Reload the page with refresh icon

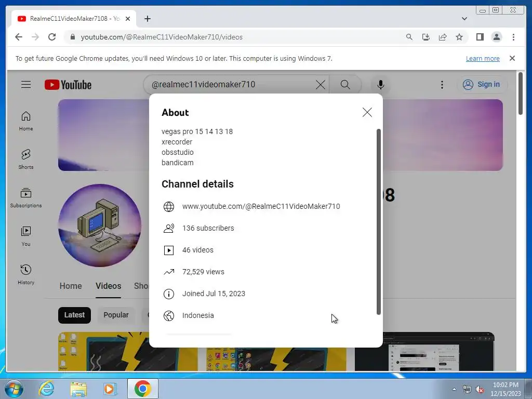(x=52, y=37)
